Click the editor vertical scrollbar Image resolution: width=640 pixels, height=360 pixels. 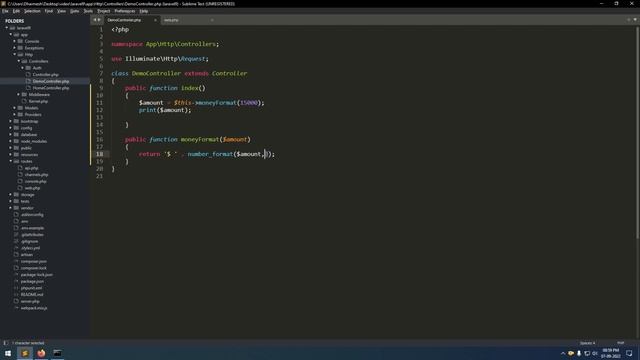[x=637, y=133]
